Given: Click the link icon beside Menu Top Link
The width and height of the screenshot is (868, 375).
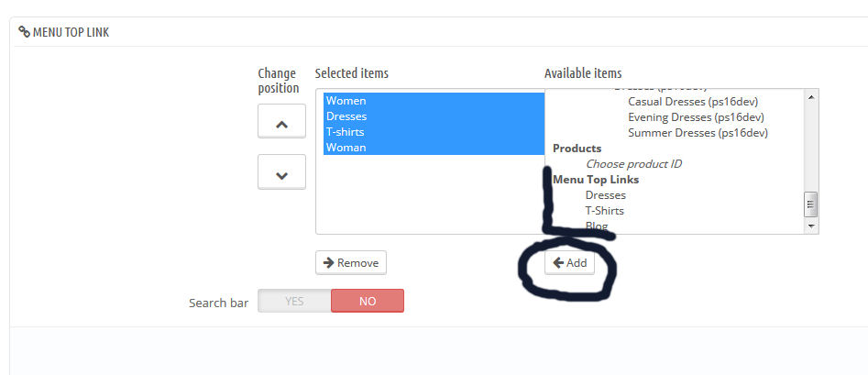Looking at the screenshot, I should click(x=24, y=33).
